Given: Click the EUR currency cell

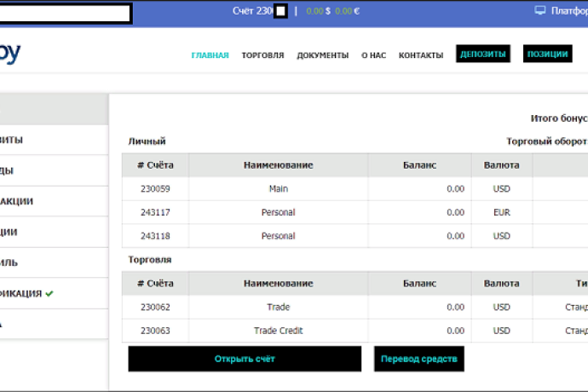Looking at the screenshot, I should [502, 212].
